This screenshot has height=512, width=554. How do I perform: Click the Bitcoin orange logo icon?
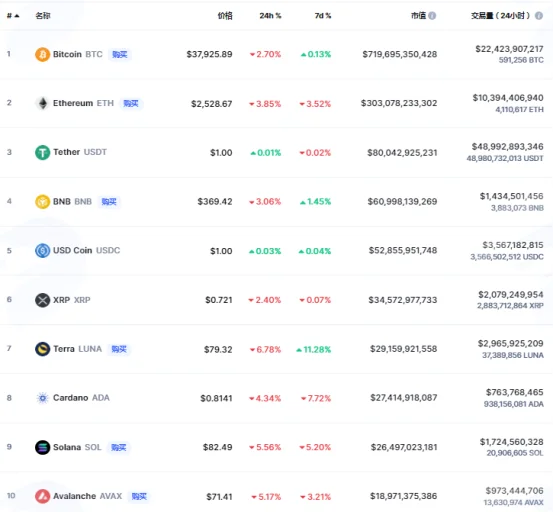(42, 54)
